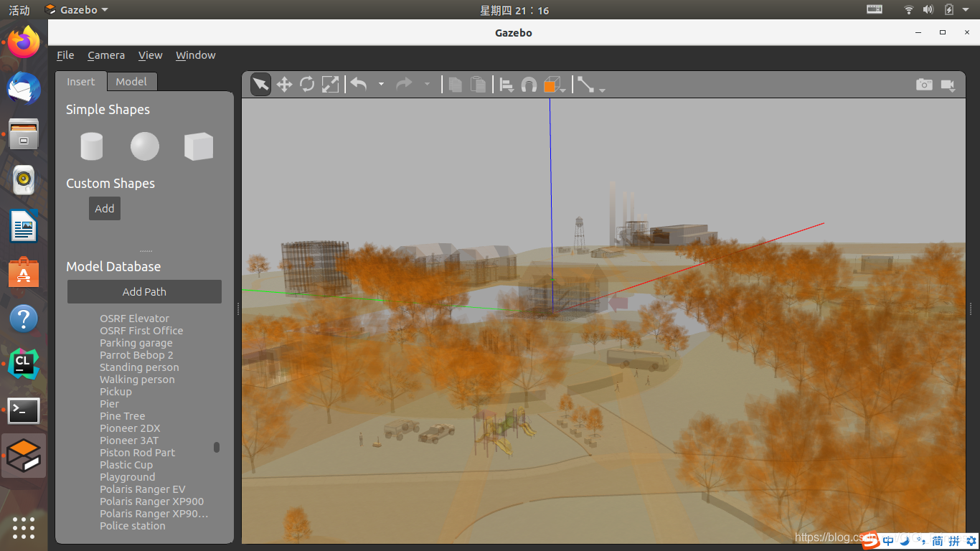The image size is (980, 551).
Task: Select Police station model
Action: (133, 526)
